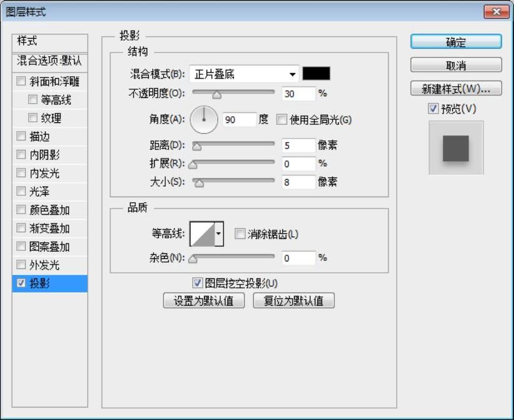This screenshot has height=420, width=514.
Task: Click 新建样式(W)... button
Action: pyautogui.click(x=456, y=88)
